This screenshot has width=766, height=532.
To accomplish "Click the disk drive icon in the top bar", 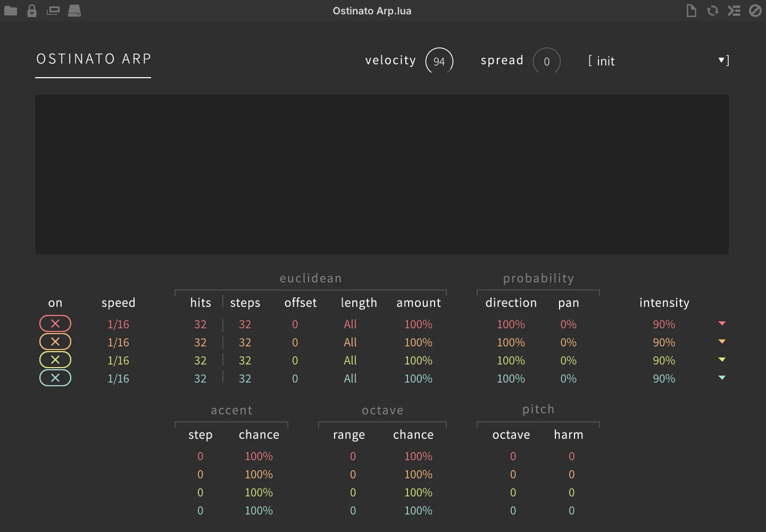I will point(74,11).
